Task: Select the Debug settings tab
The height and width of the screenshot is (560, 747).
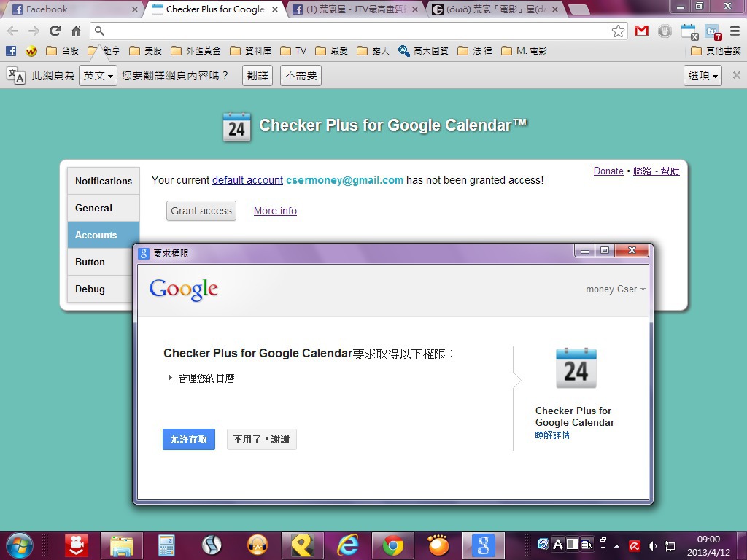Action: pos(101,289)
